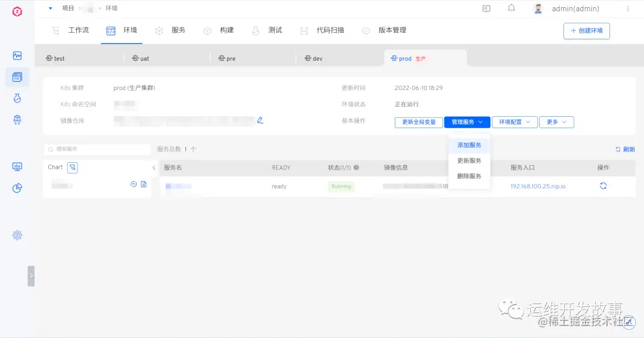Click the 更新全局变量 button
Image resolution: width=644 pixels, height=338 pixels.
click(419, 122)
